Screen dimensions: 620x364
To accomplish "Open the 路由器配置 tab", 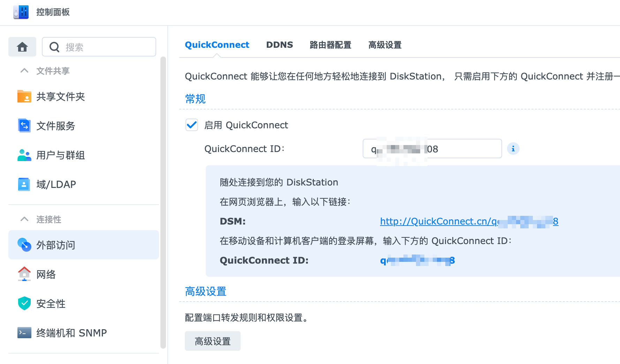I will point(330,45).
